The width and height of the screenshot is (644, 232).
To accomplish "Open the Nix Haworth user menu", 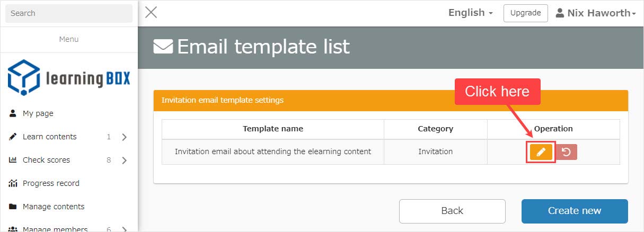I will [596, 13].
